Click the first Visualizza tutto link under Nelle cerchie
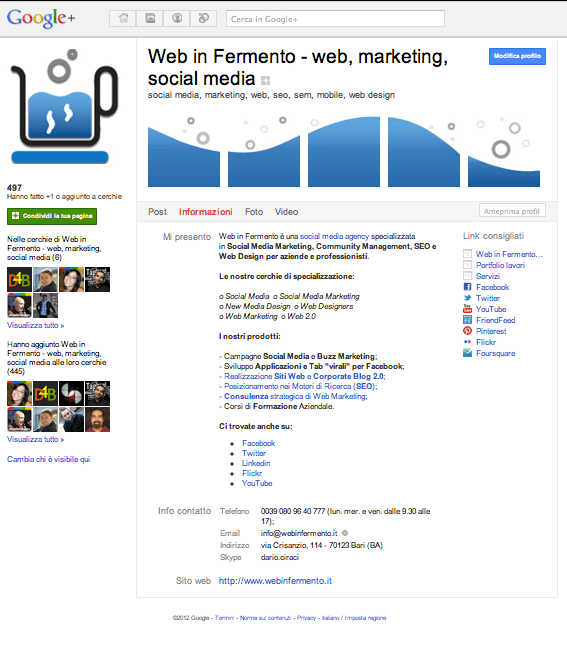 [x=36, y=325]
